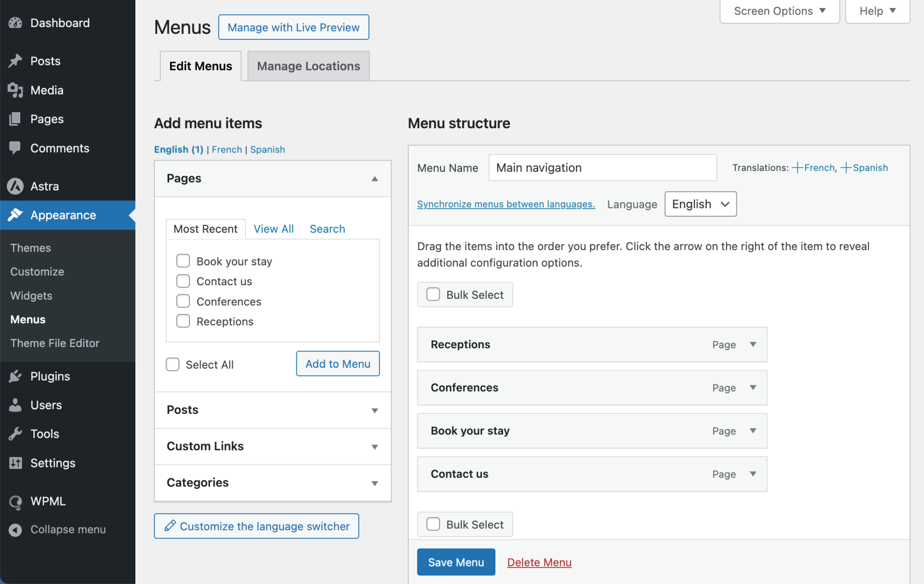This screenshot has height=584, width=924.
Task: Check the Book your stay page checkbox
Action: click(183, 261)
